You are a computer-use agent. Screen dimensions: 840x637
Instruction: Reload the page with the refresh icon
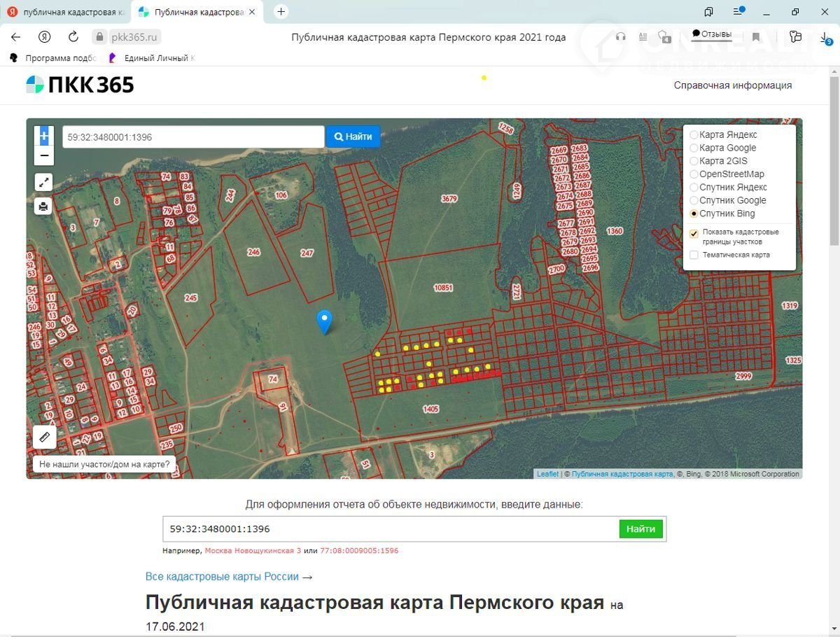[73, 37]
